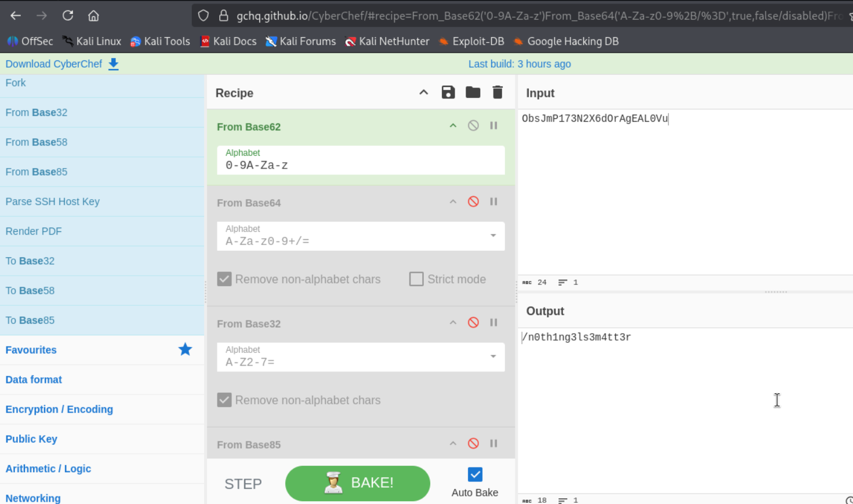Expand the Data format category
This screenshot has width=853, height=504.
tap(102, 379)
